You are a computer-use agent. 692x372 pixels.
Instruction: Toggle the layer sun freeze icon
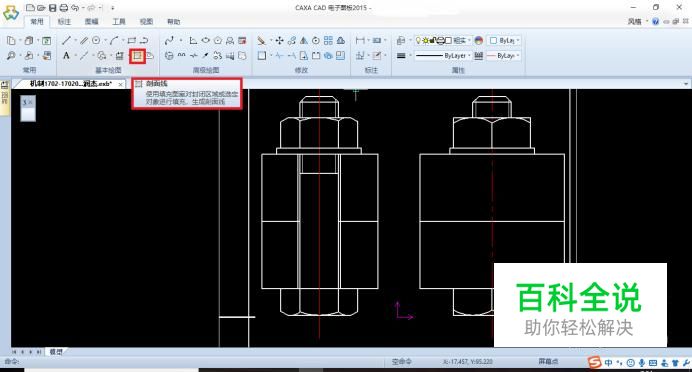(x=425, y=40)
